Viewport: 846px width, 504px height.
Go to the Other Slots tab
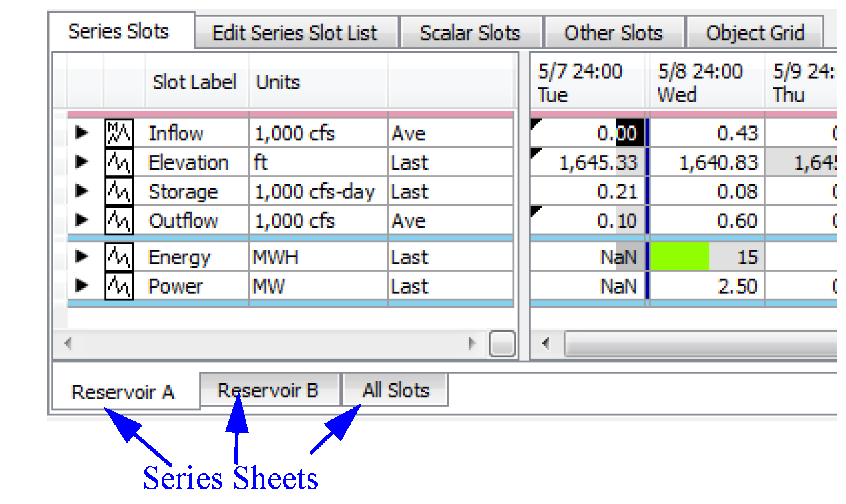tap(613, 33)
